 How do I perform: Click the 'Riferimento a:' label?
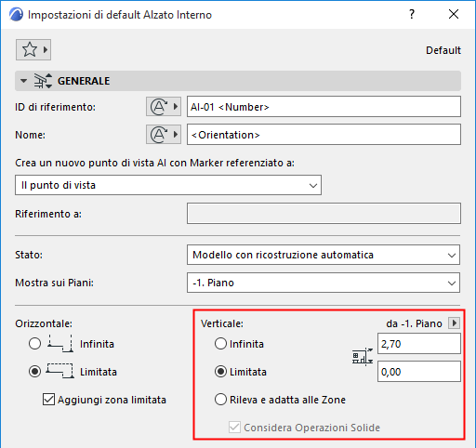coord(48,214)
